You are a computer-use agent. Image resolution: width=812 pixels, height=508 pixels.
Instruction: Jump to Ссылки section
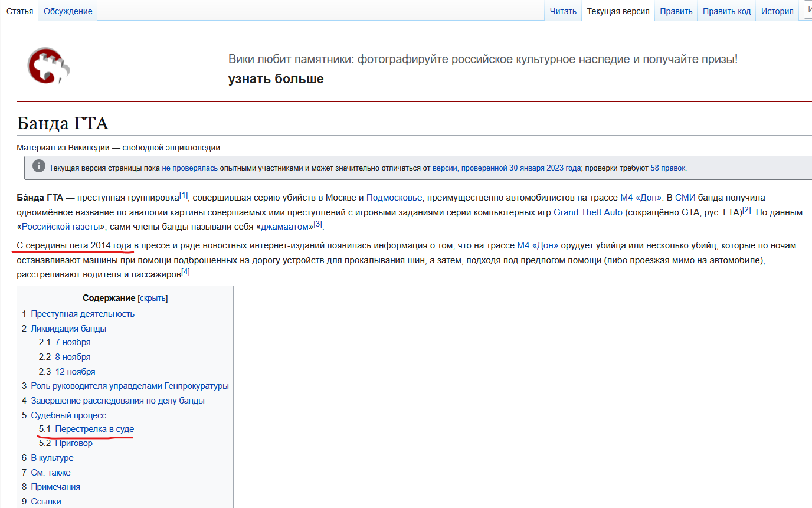click(x=46, y=502)
